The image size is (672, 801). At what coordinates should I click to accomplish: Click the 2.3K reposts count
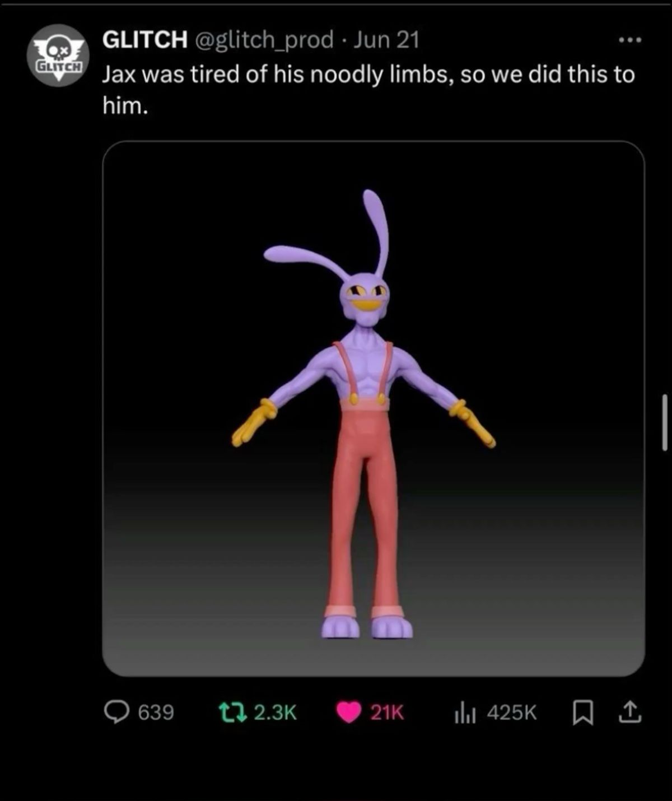click(275, 712)
